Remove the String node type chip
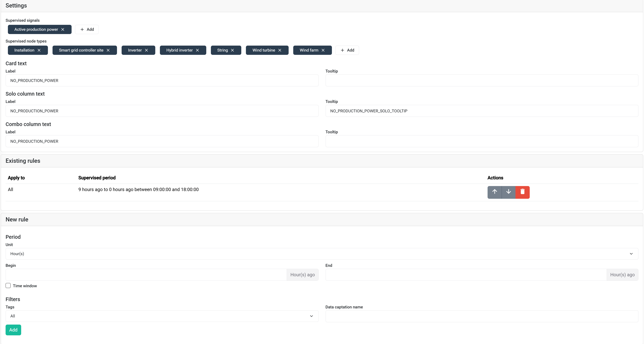This screenshot has height=344, width=644. click(x=232, y=50)
